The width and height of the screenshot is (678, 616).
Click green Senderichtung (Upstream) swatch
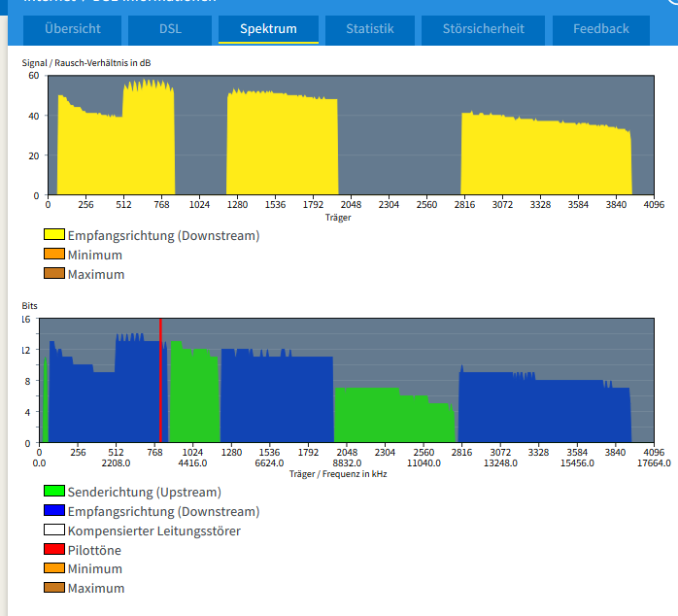coord(54,491)
